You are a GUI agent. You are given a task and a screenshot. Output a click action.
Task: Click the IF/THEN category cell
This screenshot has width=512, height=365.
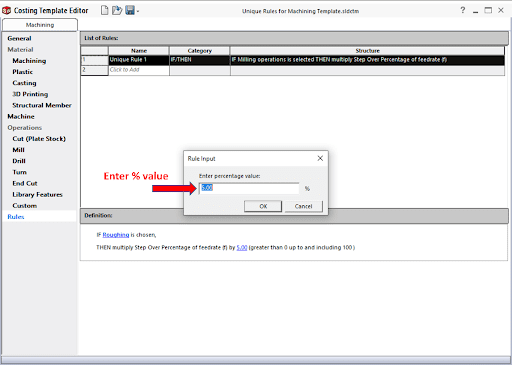click(200, 60)
